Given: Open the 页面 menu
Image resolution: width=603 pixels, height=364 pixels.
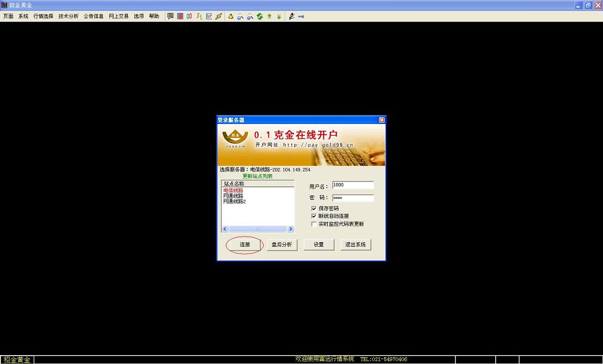Looking at the screenshot, I should point(8,16).
